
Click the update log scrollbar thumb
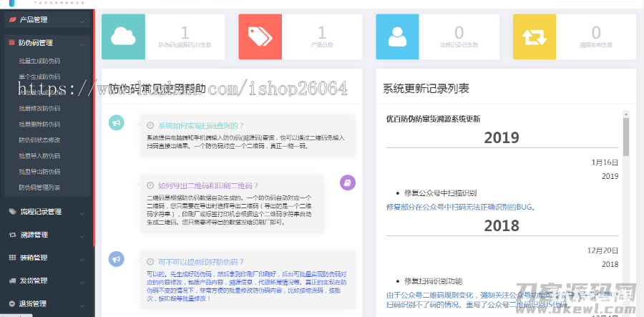click(x=626, y=137)
